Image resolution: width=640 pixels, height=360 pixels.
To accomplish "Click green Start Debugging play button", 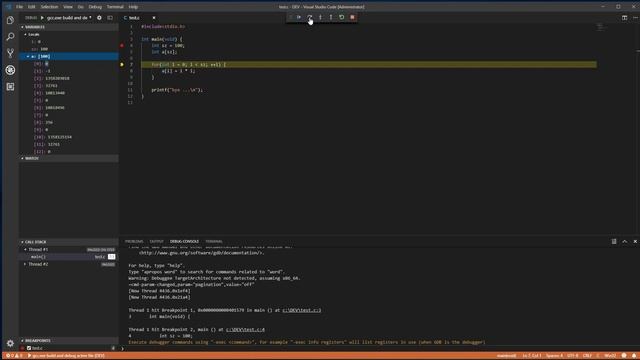I will (x=42, y=18).
